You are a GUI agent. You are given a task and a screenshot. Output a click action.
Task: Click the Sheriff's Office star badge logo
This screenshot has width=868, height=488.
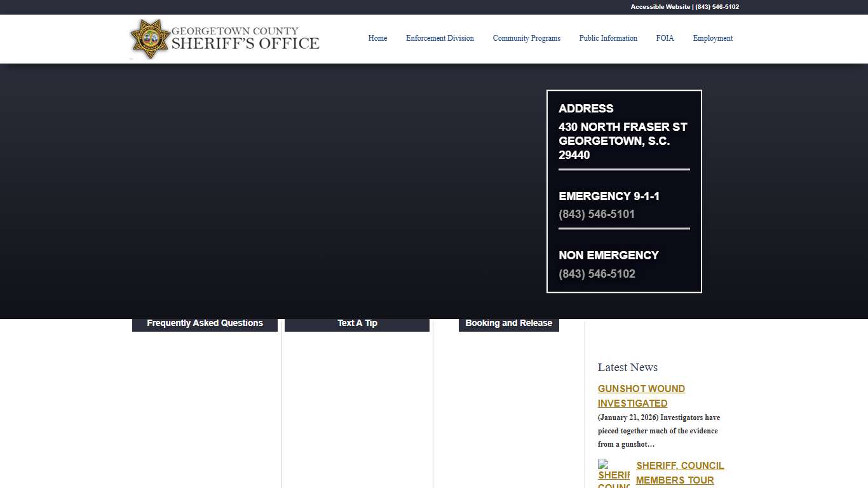(150, 39)
